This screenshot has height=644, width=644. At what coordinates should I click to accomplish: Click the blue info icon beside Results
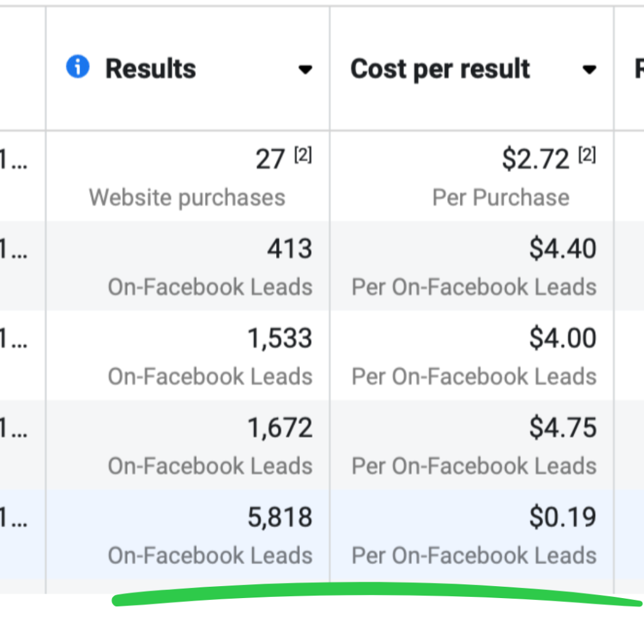pyautogui.click(x=77, y=67)
